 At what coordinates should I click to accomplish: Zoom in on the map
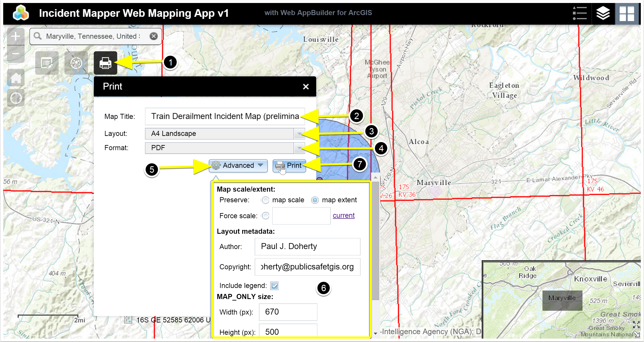point(16,36)
